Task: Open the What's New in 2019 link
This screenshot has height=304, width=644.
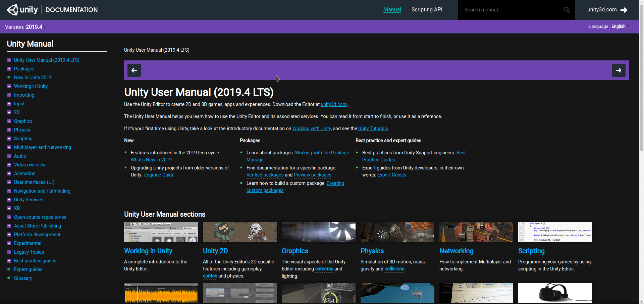Action: pos(151,160)
